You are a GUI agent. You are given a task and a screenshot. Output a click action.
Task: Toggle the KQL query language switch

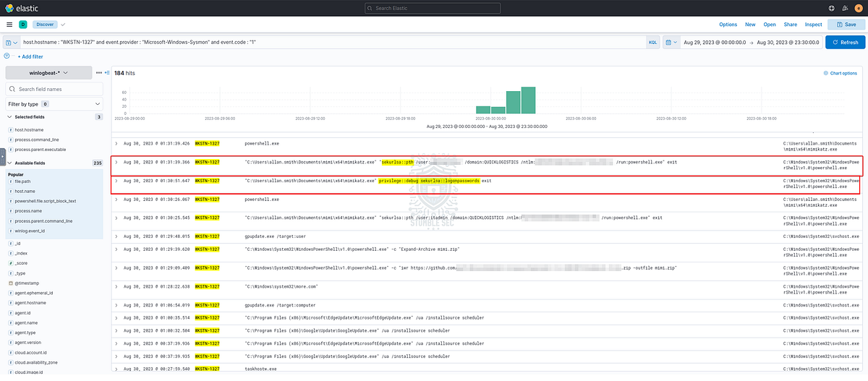(x=652, y=43)
